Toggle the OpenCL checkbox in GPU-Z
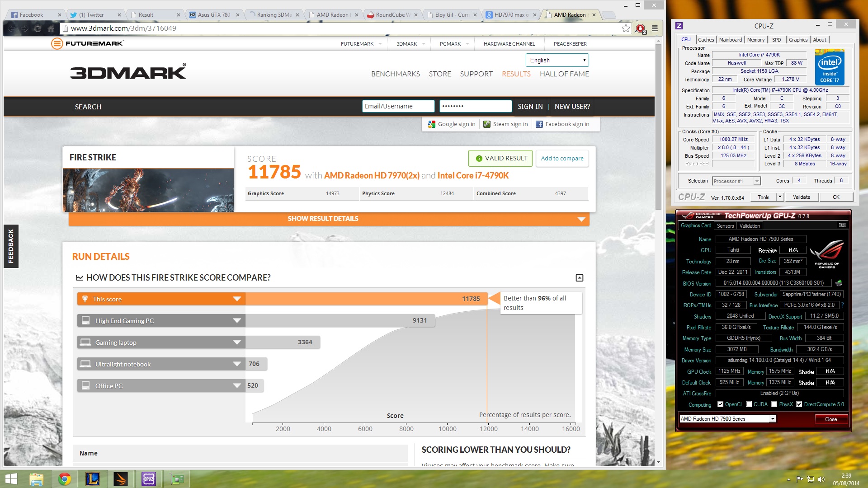Viewport: 868px width, 488px height. 721,404
